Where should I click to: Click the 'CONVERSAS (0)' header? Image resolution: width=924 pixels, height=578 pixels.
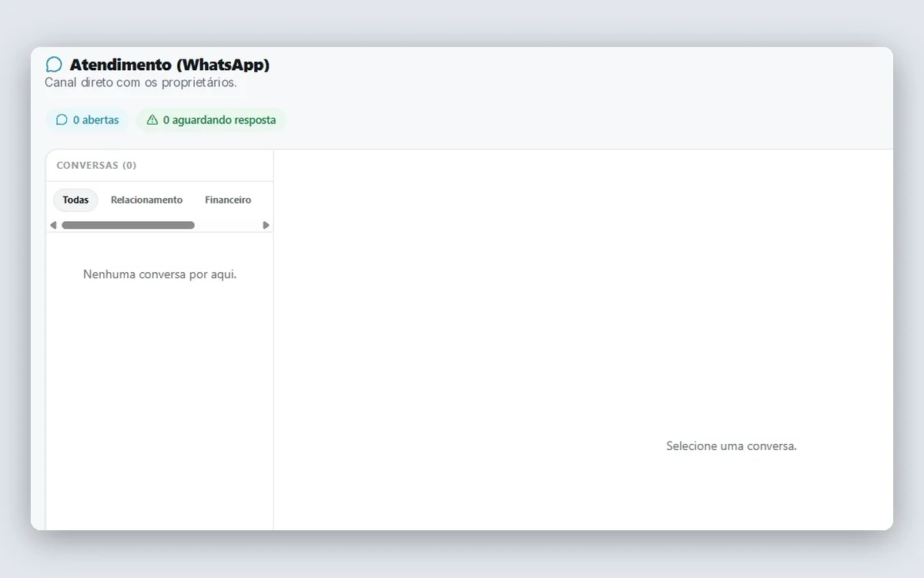click(x=96, y=166)
